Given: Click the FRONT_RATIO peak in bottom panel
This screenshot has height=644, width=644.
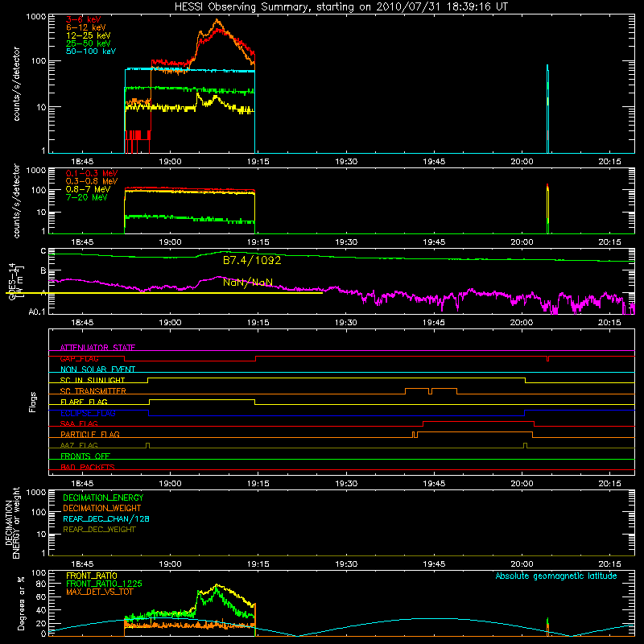Looking at the screenshot, I should click(217, 585).
